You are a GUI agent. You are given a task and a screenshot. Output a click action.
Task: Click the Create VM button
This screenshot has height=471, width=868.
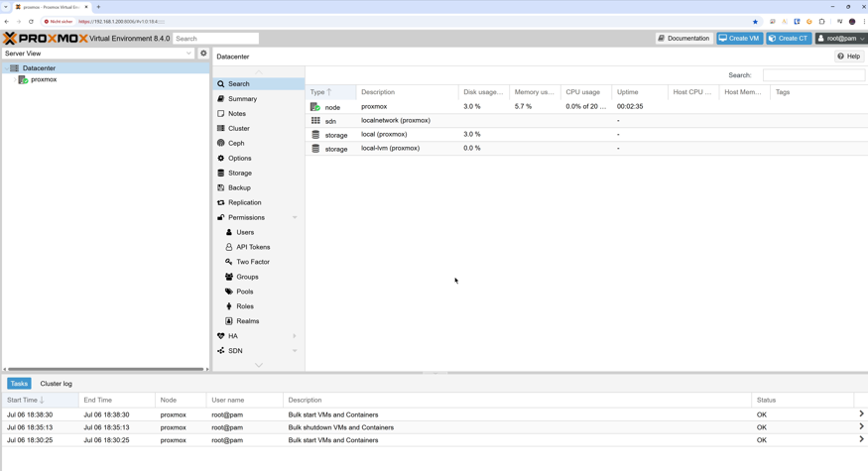click(739, 39)
